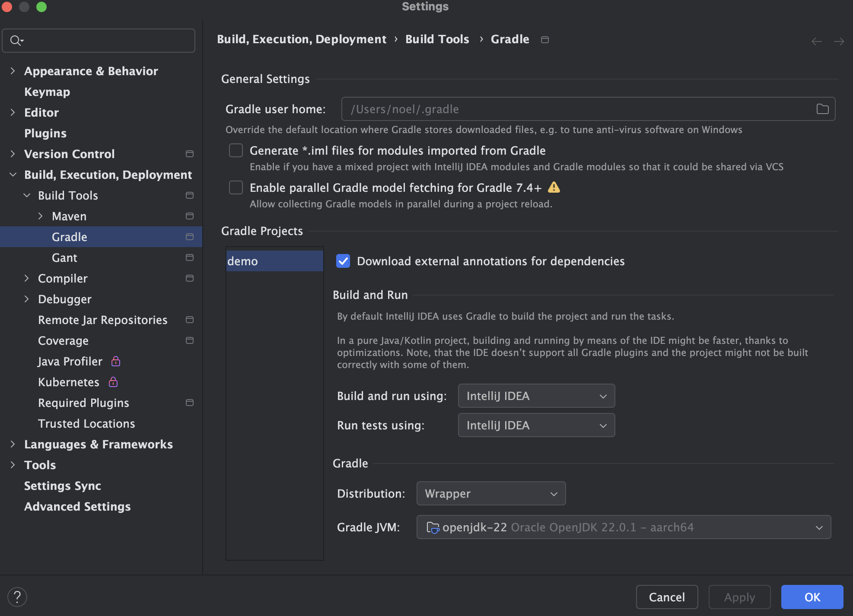
Task: Click the yellow warning icon beside parallel model fetching
Action: point(554,187)
